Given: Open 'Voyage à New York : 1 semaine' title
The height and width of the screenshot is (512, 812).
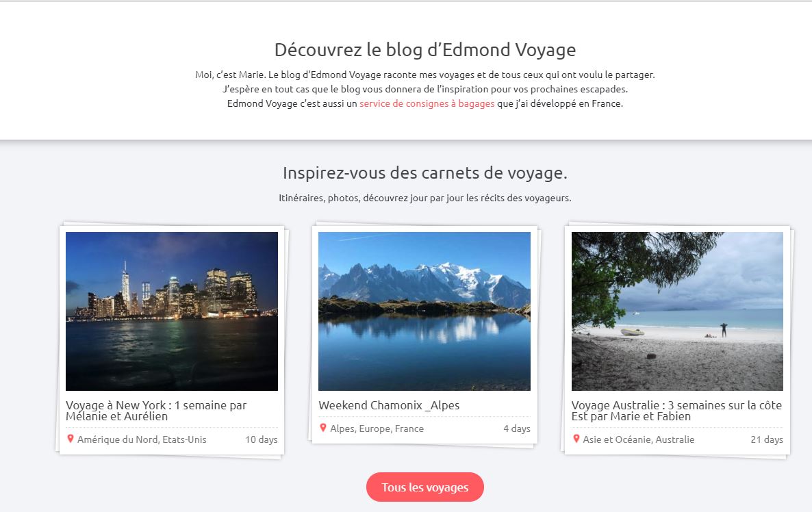Looking at the screenshot, I should pyautogui.click(x=156, y=411).
